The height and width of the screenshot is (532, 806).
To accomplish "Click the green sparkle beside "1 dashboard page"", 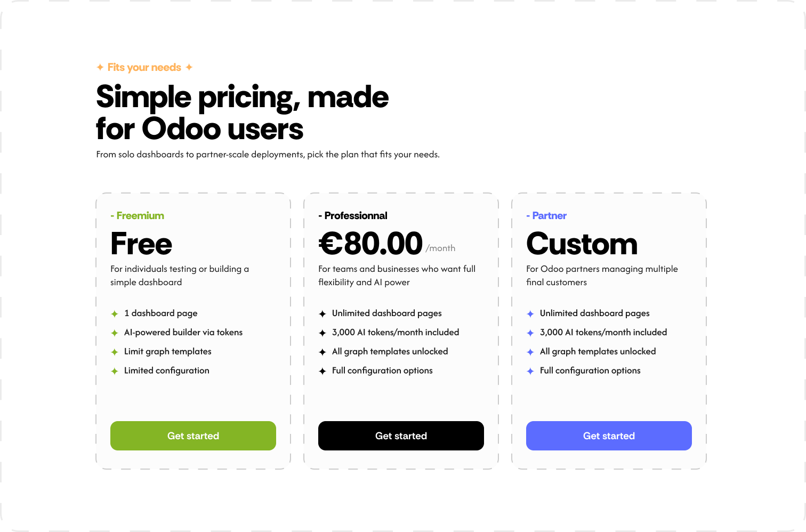I will (115, 314).
